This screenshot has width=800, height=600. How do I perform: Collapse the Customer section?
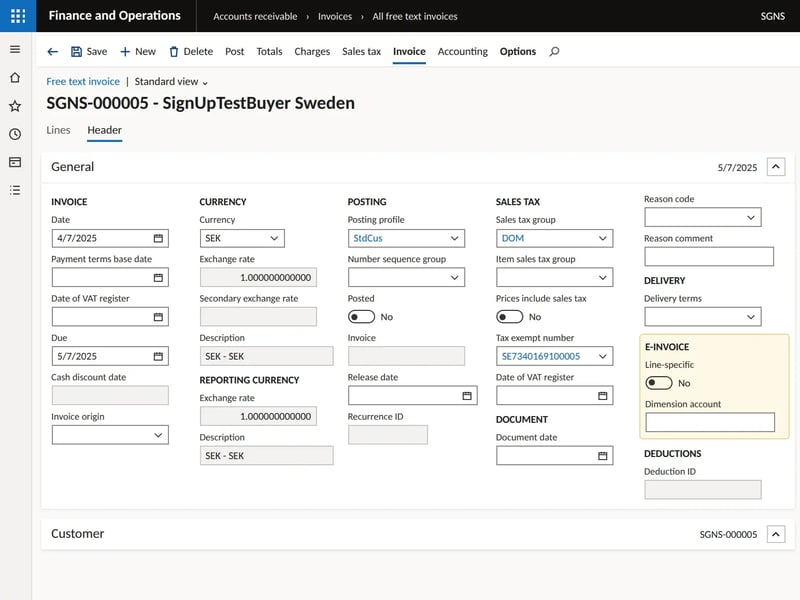pos(776,534)
